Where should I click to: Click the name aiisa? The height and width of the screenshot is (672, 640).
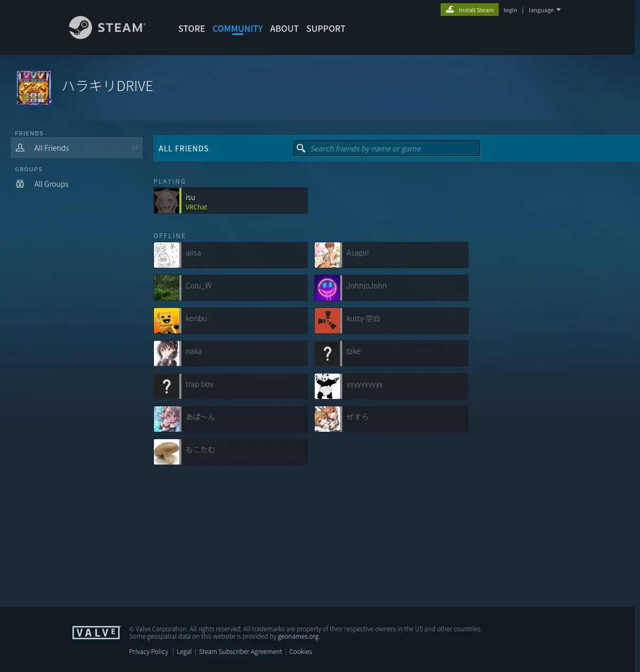193,252
